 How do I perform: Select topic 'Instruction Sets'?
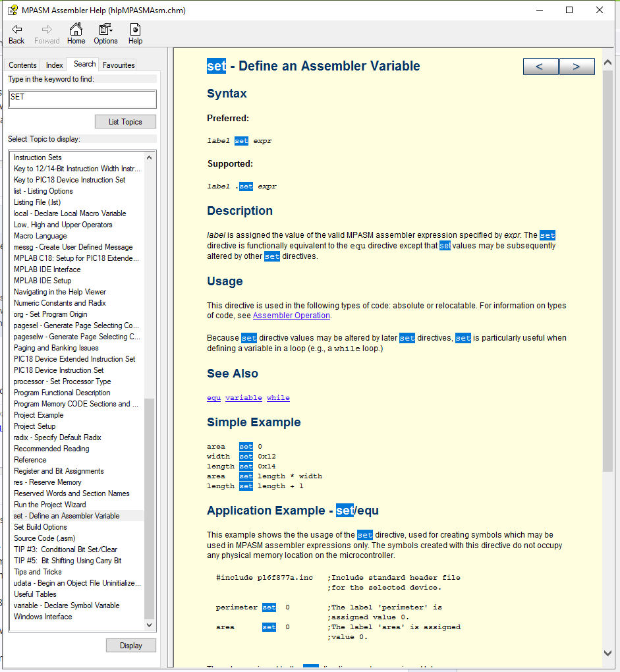38,157
